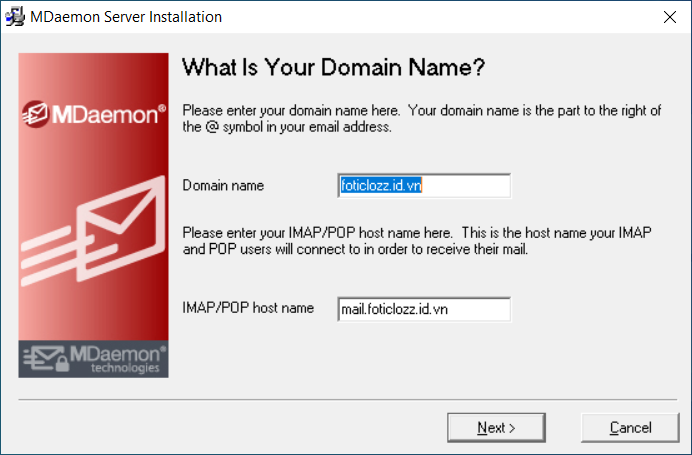Click the domain name instructions paragraph
Viewport: 692px width, 455px height.
pos(422,119)
